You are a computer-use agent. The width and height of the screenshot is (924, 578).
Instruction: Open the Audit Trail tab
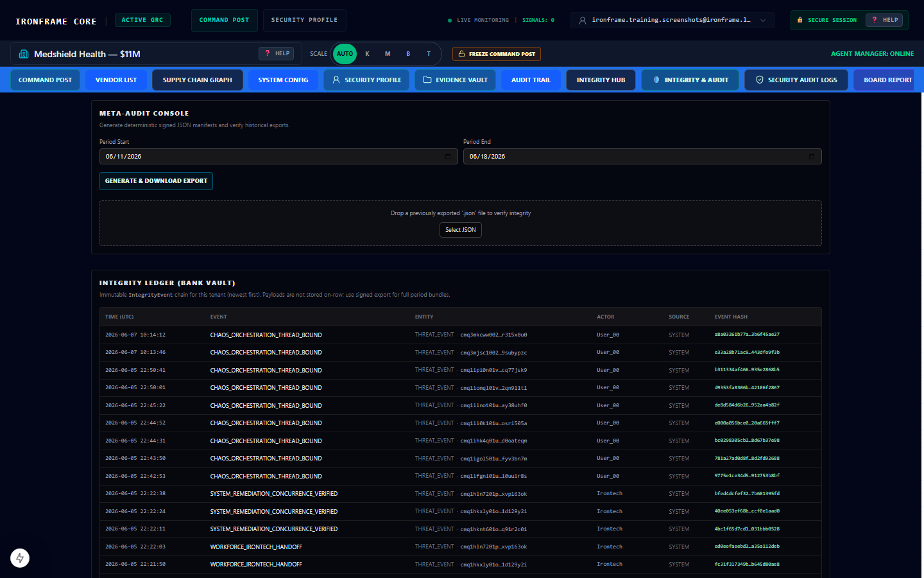point(531,80)
